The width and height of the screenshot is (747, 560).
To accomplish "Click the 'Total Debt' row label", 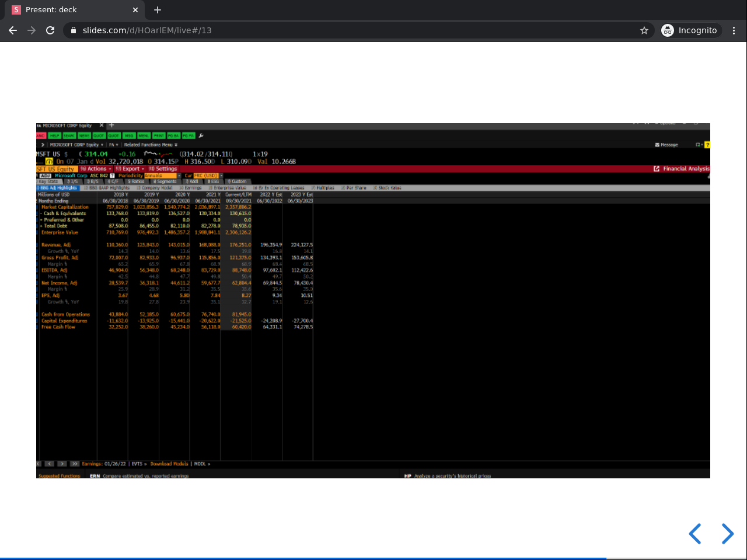I will tap(55, 226).
